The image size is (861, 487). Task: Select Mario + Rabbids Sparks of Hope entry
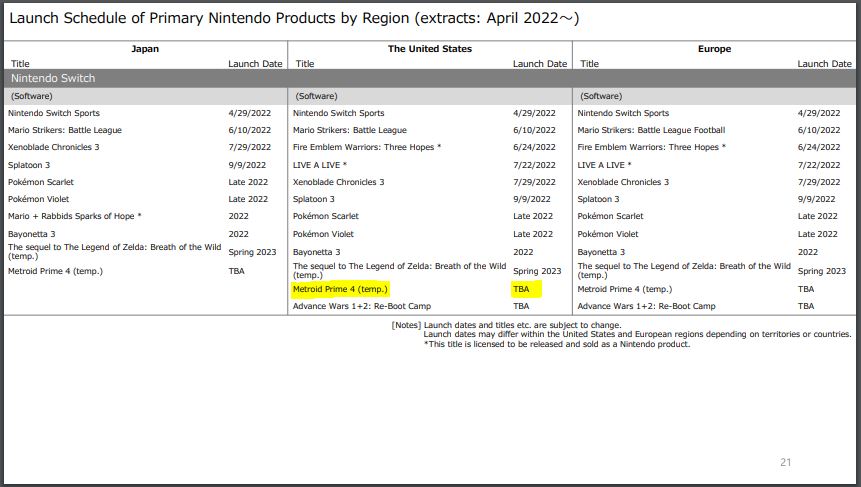click(x=75, y=216)
